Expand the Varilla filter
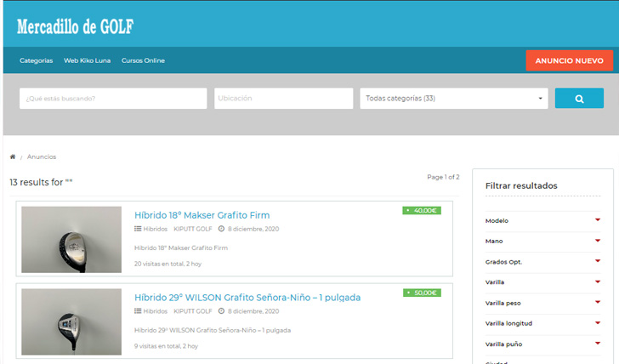This screenshot has width=619, height=364. tap(542, 282)
